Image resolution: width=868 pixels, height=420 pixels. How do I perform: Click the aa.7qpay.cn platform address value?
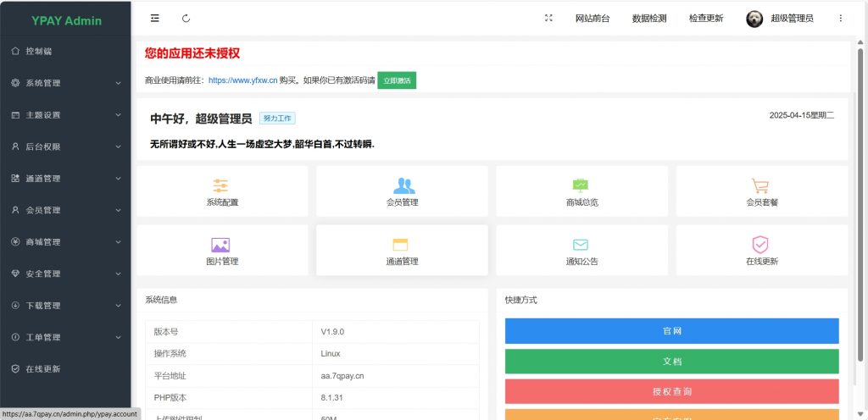point(342,376)
